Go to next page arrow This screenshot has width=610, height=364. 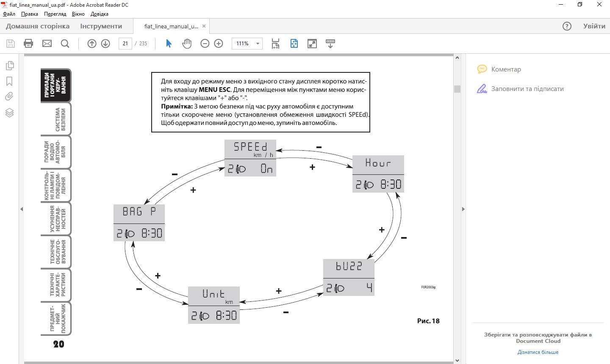pos(106,44)
